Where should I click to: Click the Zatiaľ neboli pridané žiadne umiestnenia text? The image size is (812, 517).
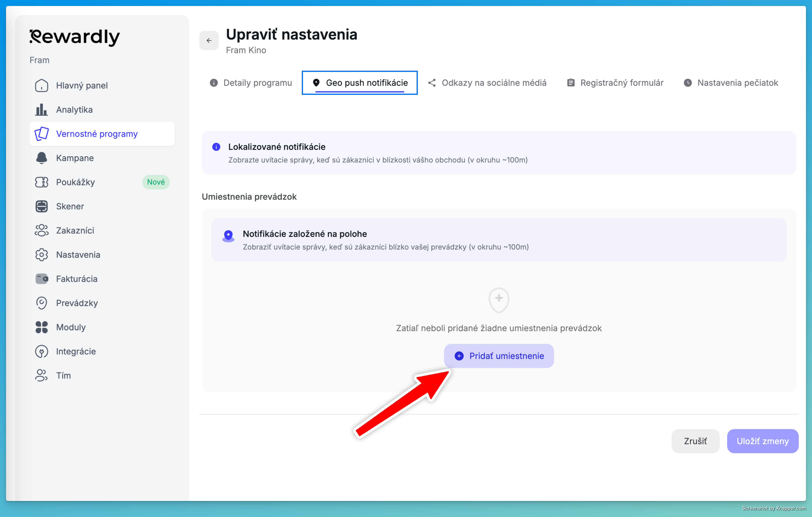coord(499,329)
